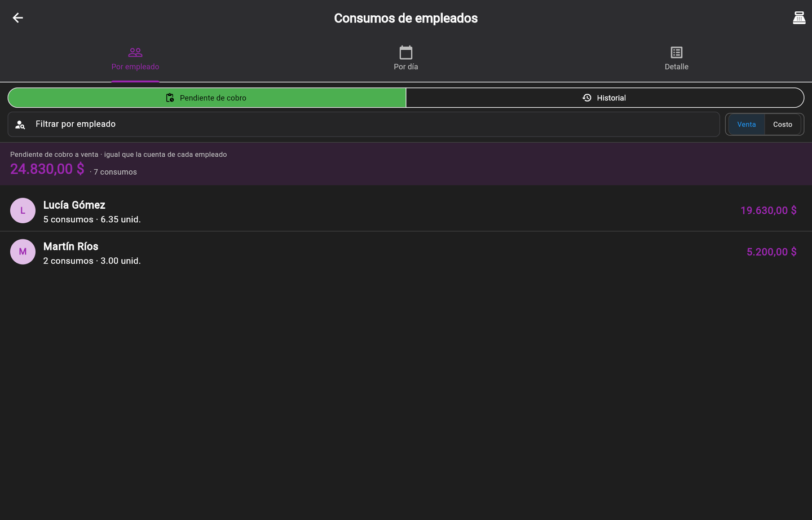Image resolution: width=812 pixels, height=520 pixels.
Task: Select the Pendiente de cobro segment
Action: (207, 98)
